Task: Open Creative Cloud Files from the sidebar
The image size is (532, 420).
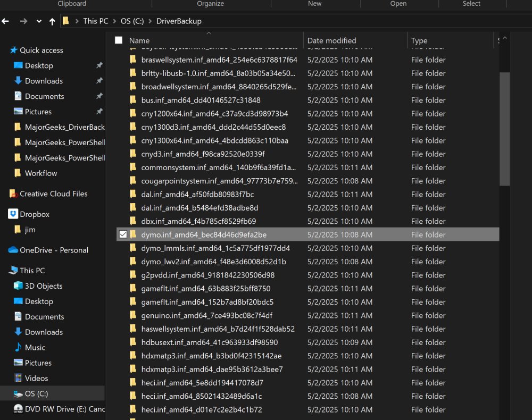Action: (13, 194)
